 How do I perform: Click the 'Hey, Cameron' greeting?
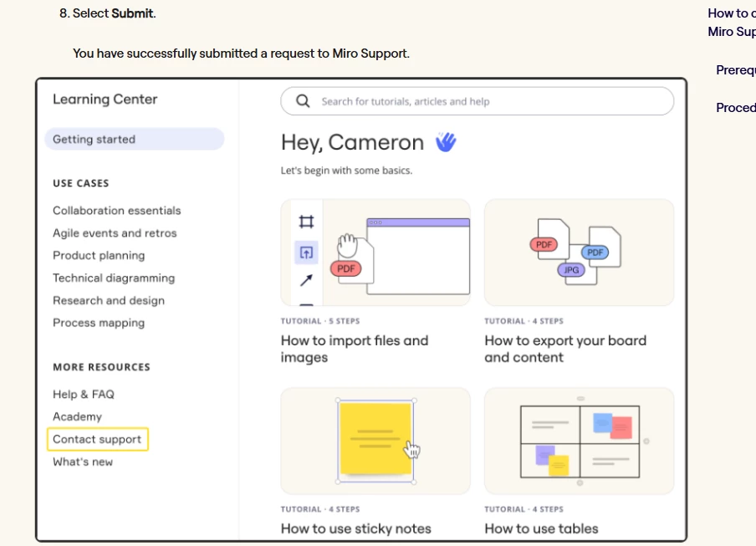(352, 143)
